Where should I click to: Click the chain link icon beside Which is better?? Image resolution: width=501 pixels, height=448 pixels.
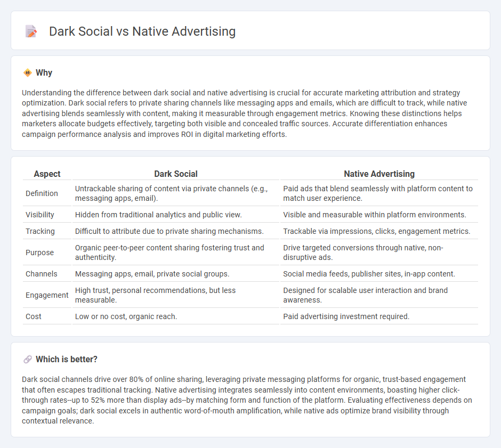pyautogui.click(x=28, y=360)
